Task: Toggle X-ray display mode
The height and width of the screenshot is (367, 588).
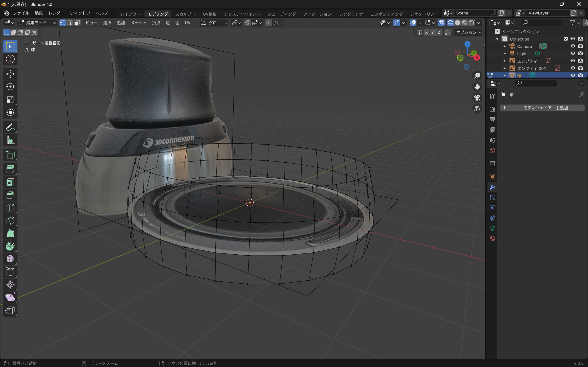Action: pos(441,23)
